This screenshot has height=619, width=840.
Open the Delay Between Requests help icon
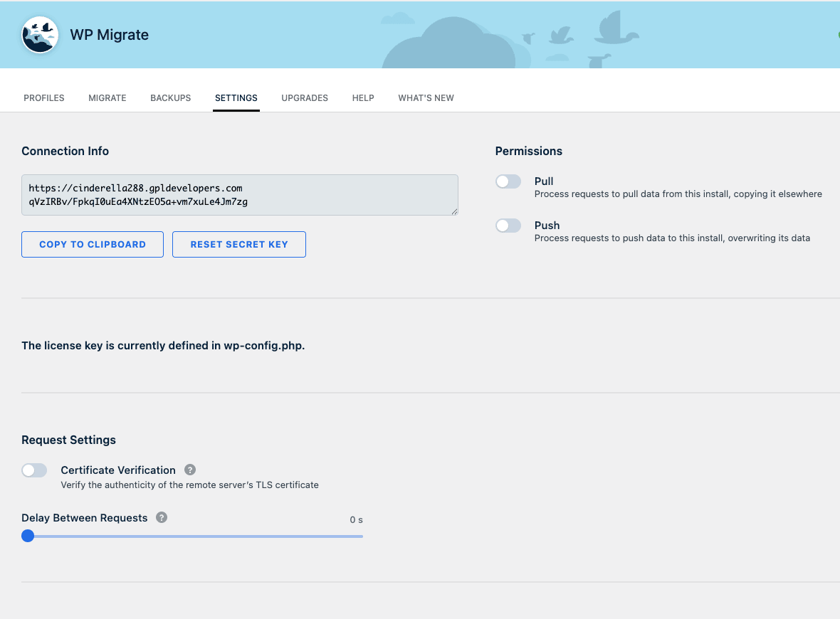point(162,517)
